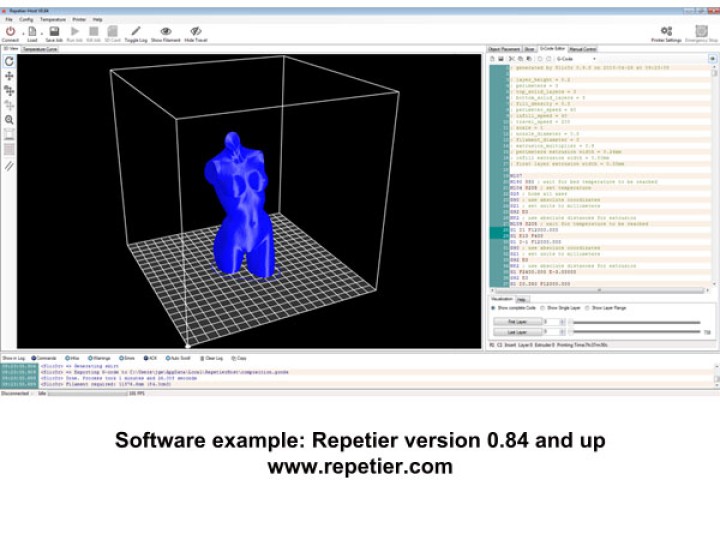The image size is (720, 540).
Task: Click the Run Job play icon
Action: [74, 31]
